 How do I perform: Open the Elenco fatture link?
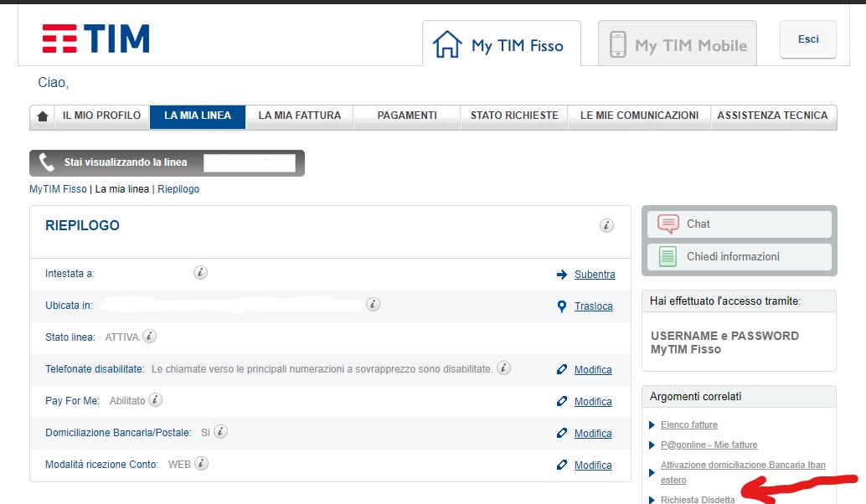click(688, 424)
